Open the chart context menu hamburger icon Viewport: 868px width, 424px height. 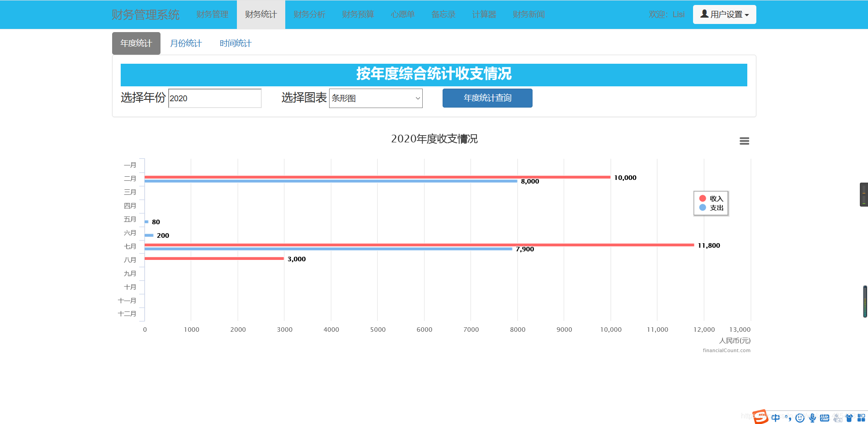point(744,141)
